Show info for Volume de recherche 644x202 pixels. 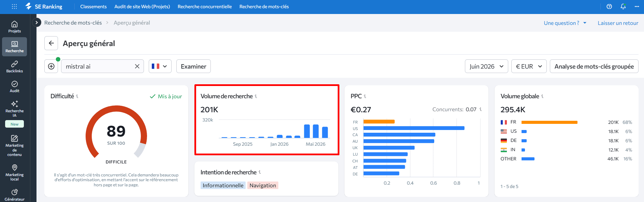coord(256,96)
